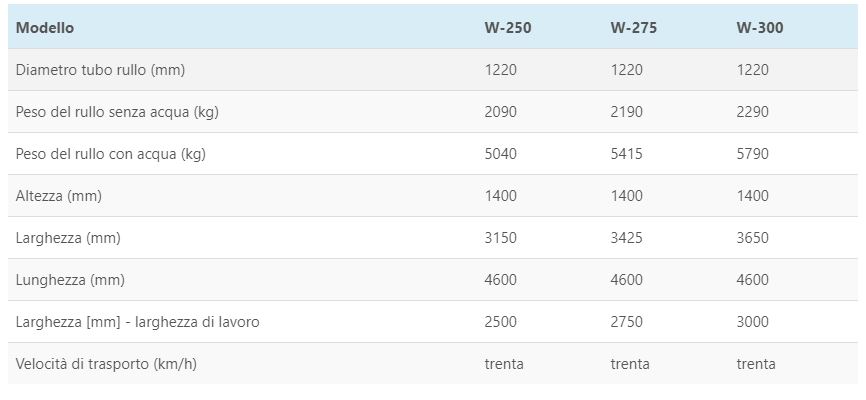Screen dimensions: 866x400
Task: Select the W-250 column header
Action: tap(508, 28)
